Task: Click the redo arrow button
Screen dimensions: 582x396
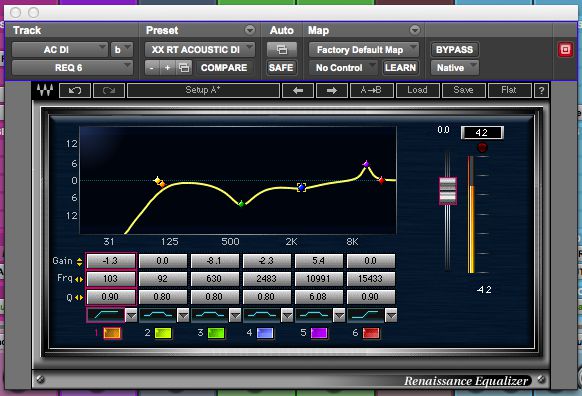Action: 109,91
